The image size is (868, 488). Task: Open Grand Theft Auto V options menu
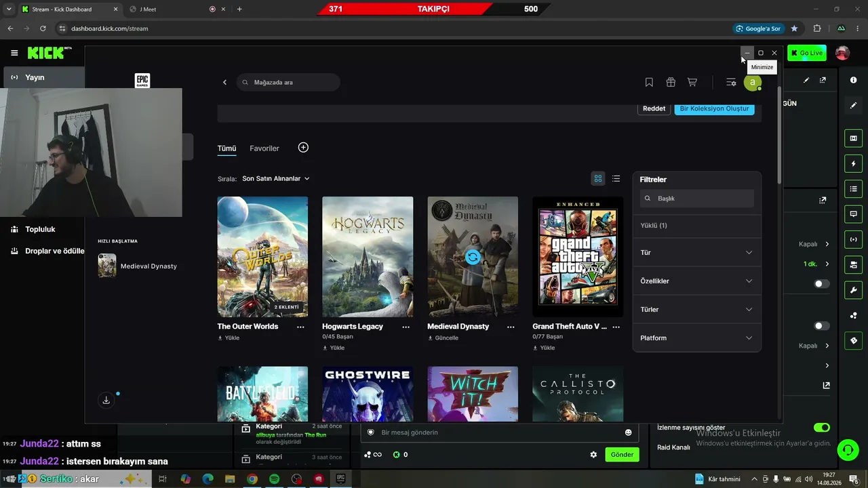click(x=616, y=327)
